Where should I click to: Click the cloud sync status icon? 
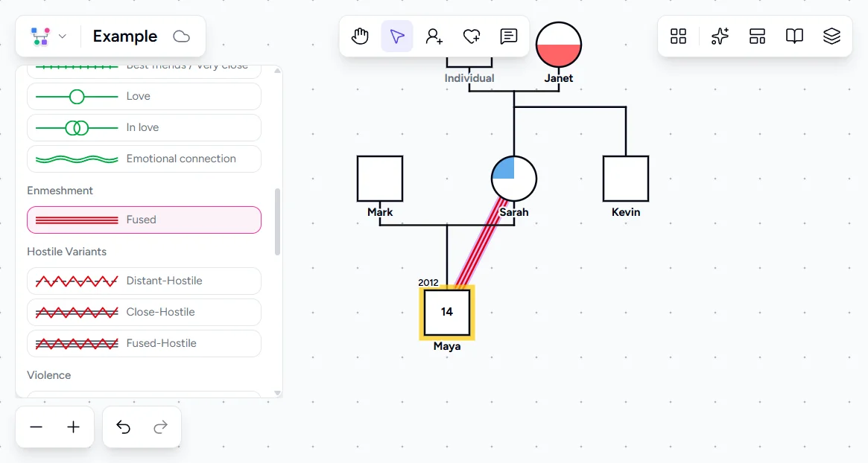click(182, 36)
